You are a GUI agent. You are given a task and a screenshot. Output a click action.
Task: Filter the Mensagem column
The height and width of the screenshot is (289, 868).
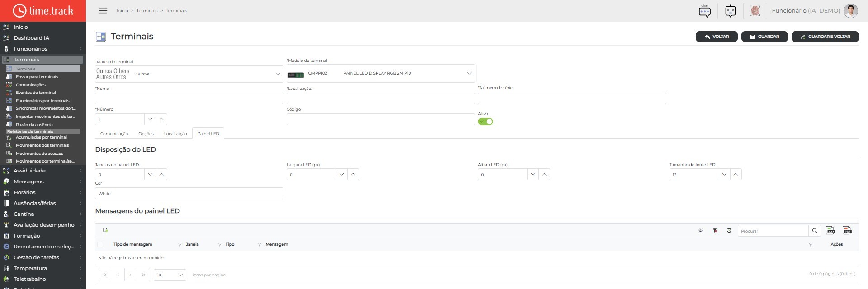(811, 245)
